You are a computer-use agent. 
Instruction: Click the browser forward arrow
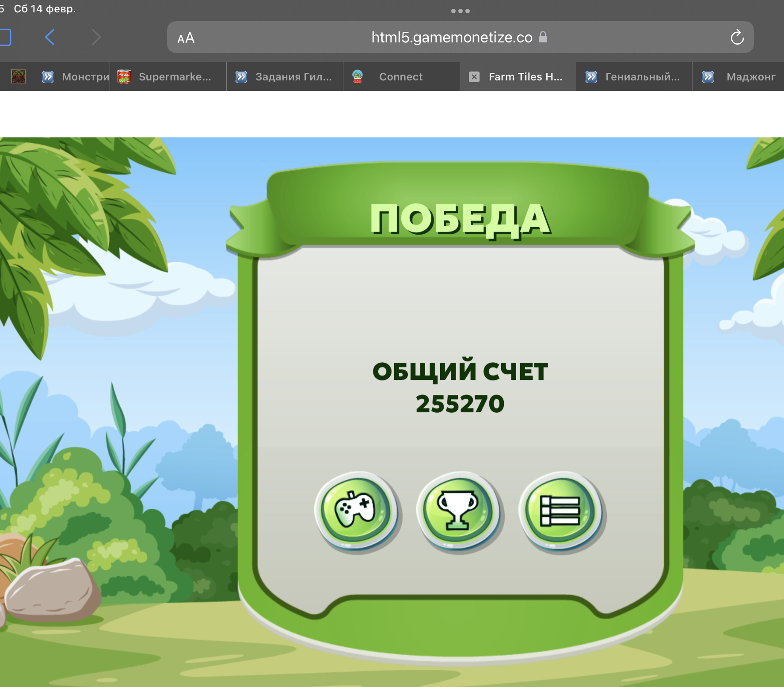click(x=96, y=37)
